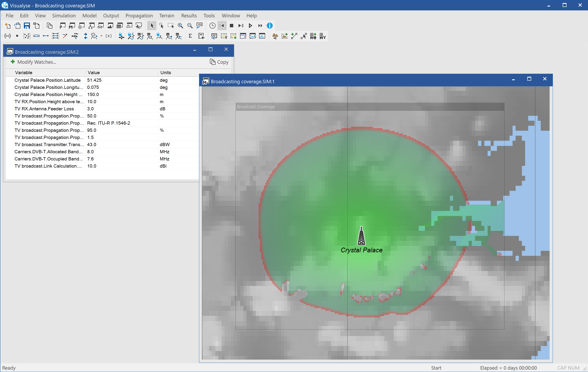Open the Links line icon
This screenshot has height=372, width=588.
click(x=46, y=36)
